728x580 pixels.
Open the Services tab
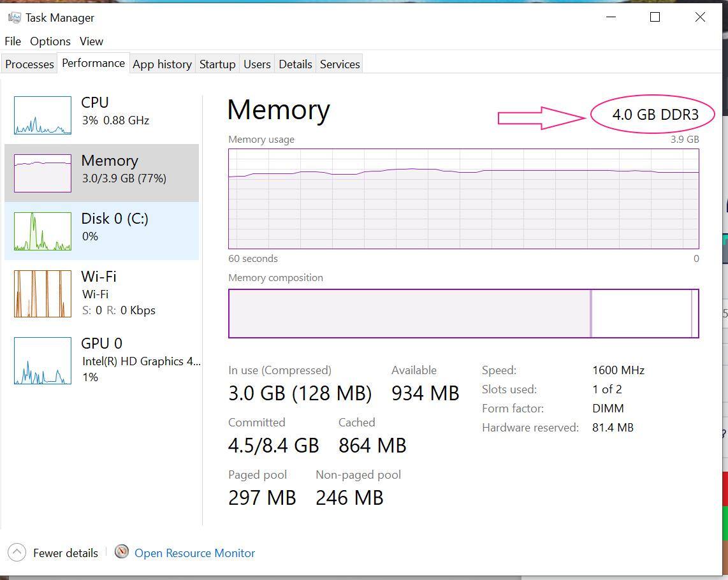[340, 64]
